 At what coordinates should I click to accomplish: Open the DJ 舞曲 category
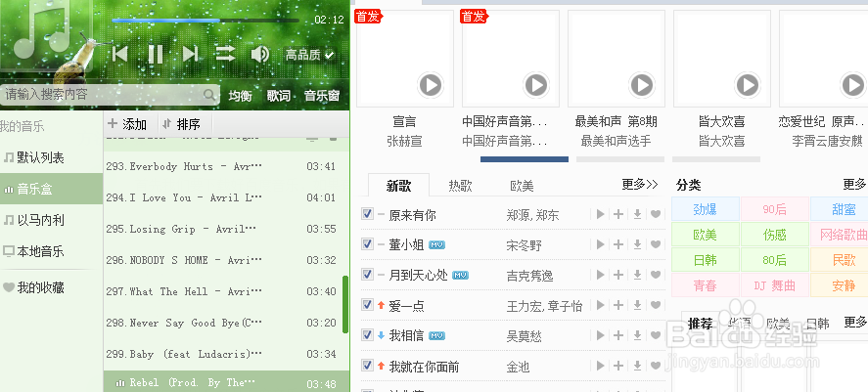point(774,285)
